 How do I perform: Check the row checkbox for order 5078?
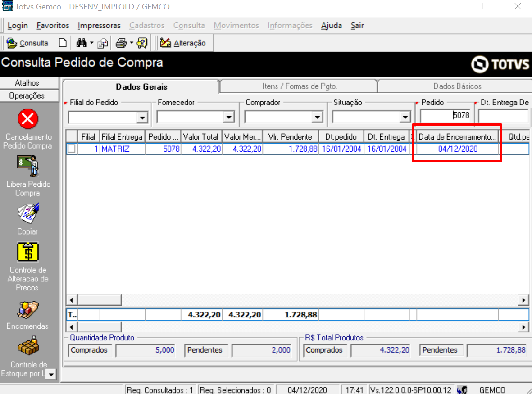[72, 149]
